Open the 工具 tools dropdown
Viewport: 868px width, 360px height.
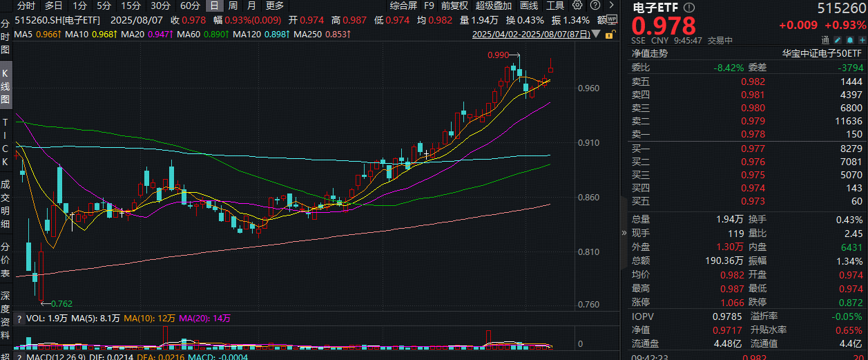[554, 6]
